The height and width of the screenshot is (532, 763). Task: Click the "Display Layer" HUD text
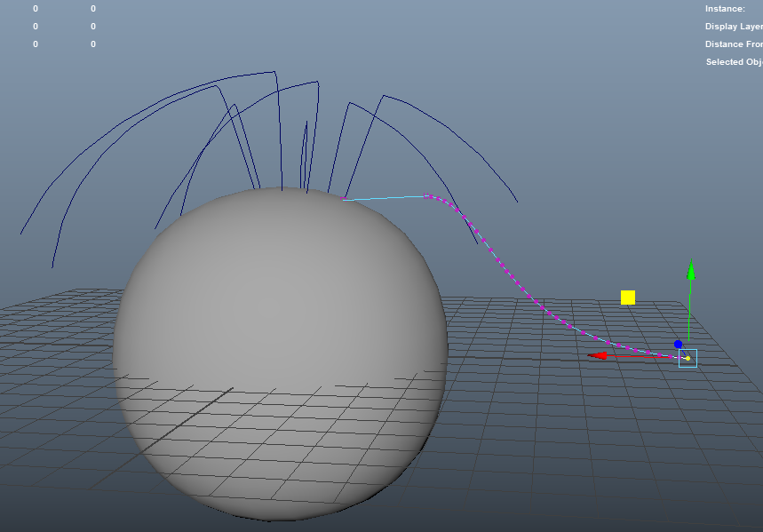pyautogui.click(x=733, y=27)
